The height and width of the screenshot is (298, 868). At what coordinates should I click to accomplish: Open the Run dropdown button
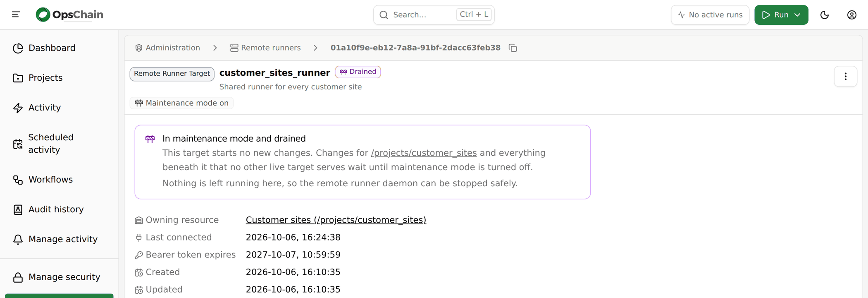[x=781, y=15]
